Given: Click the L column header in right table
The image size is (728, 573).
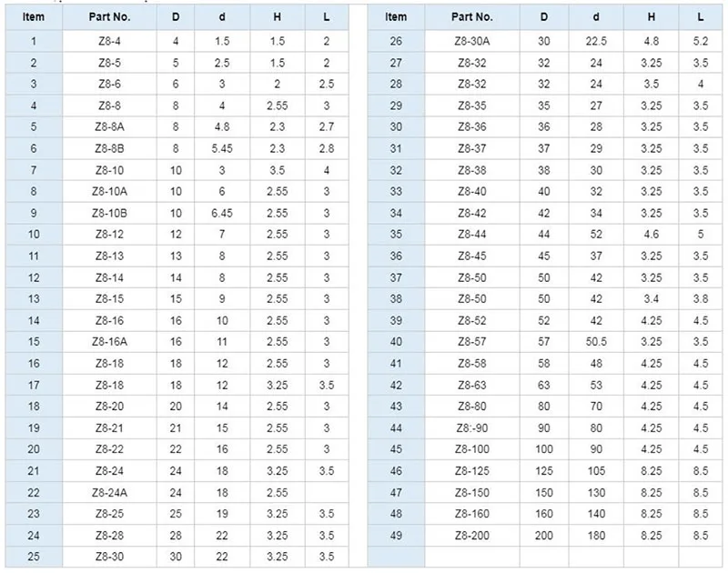Looking at the screenshot, I should 700,16.
